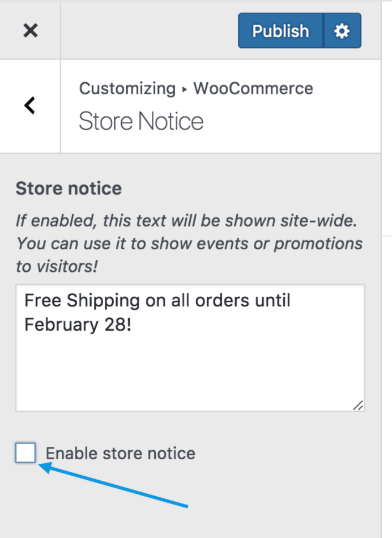
Task: Close the Customizer with the X icon
Action: pyautogui.click(x=30, y=31)
